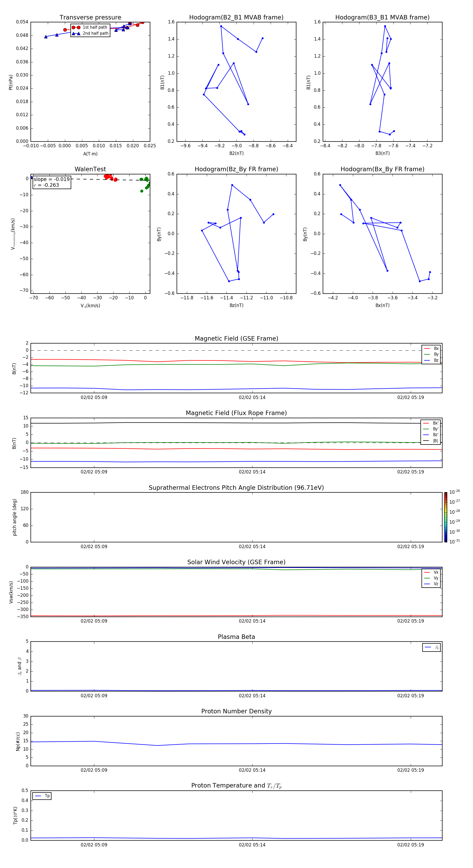Image resolution: width=473 pixels, height=868 pixels.
Task: Click the "Bz(nT)" x-axis label
Action: 236,305
